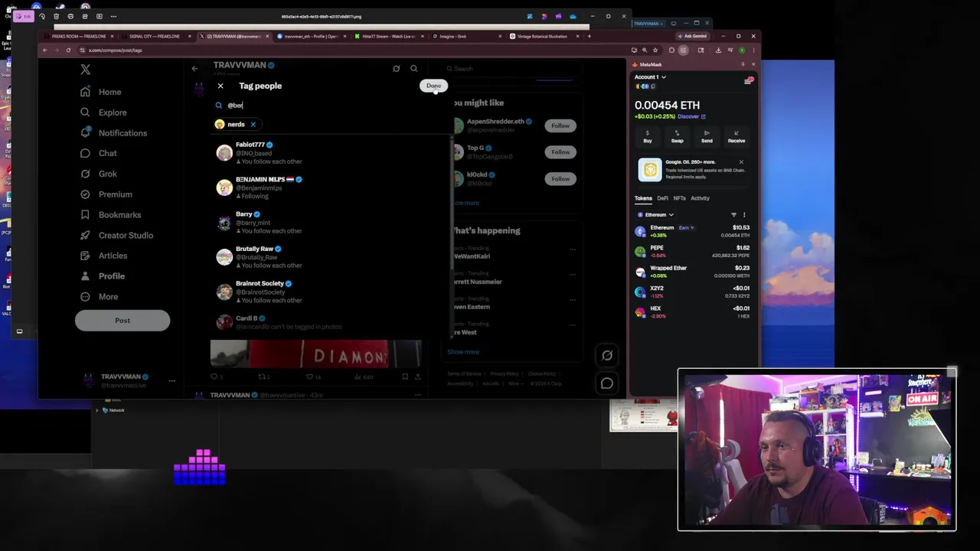
Task: Expand the Ethereum network dropdown
Action: 655,215
